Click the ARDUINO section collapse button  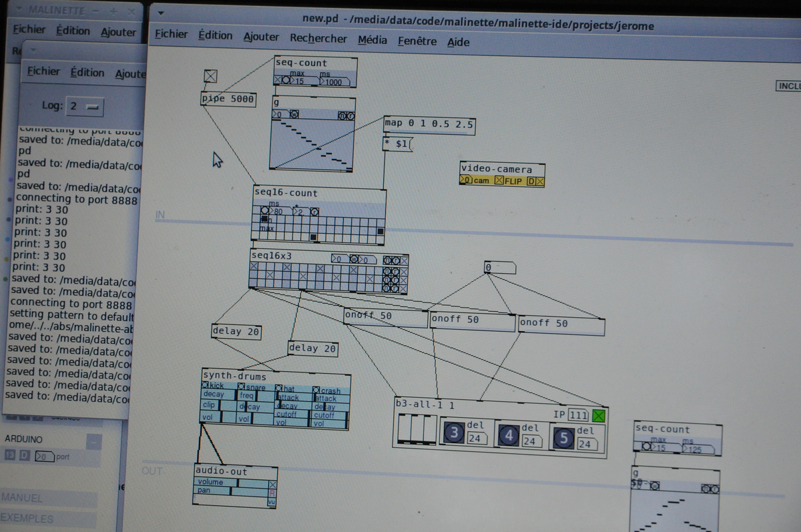coord(95,441)
